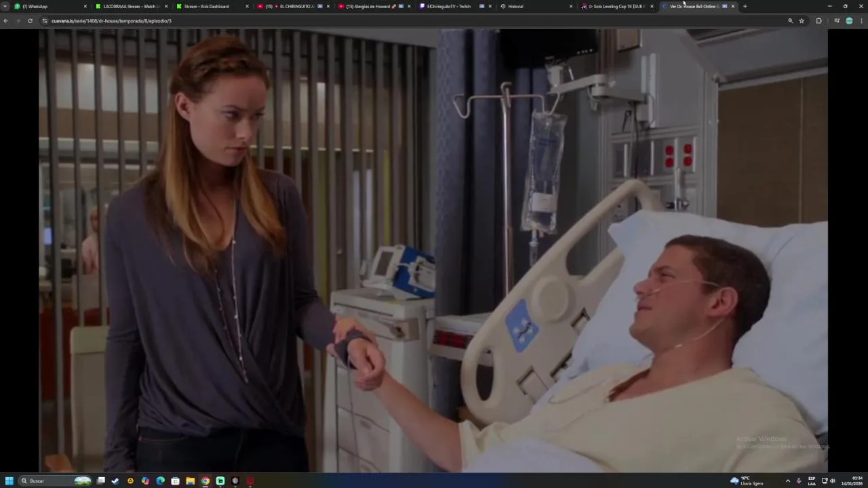Click the Dr. House video player frame
The height and width of the screenshot is (488, 868).
tap(433, 250)
